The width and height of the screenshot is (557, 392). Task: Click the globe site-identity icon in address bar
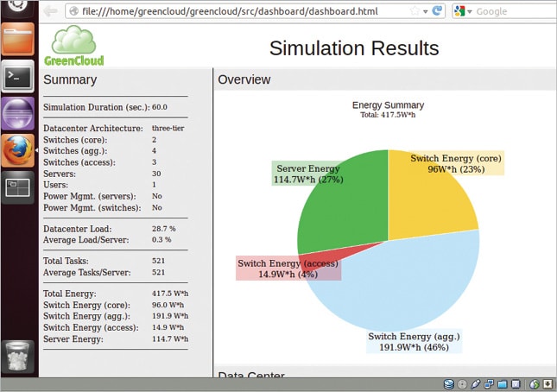pos(74,11)
